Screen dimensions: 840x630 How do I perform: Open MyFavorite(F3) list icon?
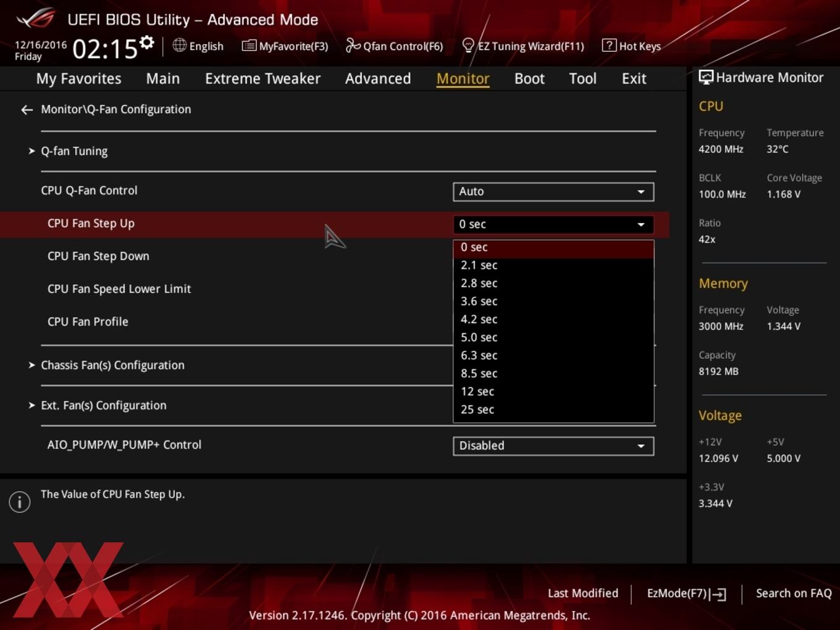[248, 46]
